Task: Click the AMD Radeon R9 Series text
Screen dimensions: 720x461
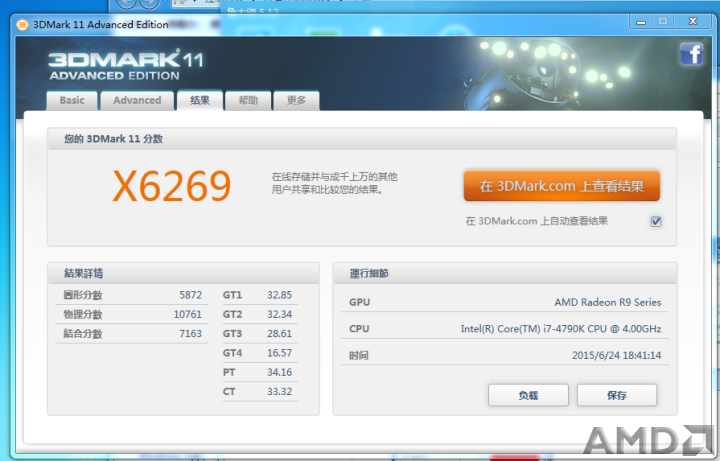Action: (608, 302)
